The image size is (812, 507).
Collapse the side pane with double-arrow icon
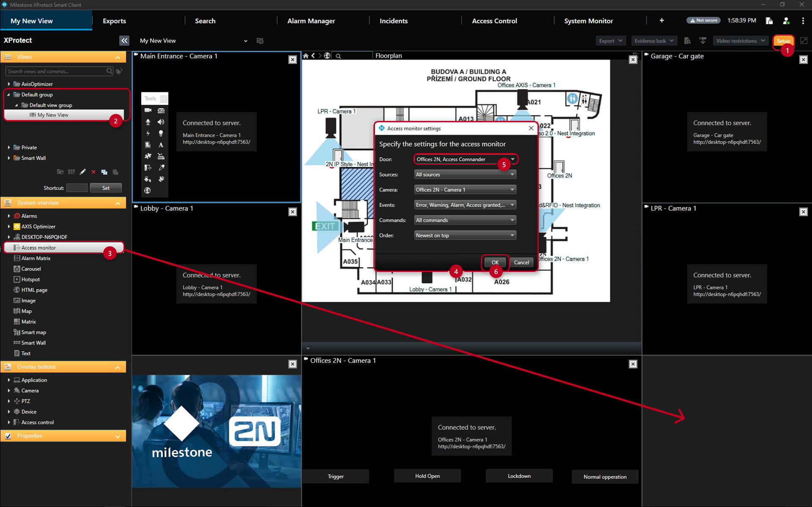pyautogui.click(x=124, y=41)
